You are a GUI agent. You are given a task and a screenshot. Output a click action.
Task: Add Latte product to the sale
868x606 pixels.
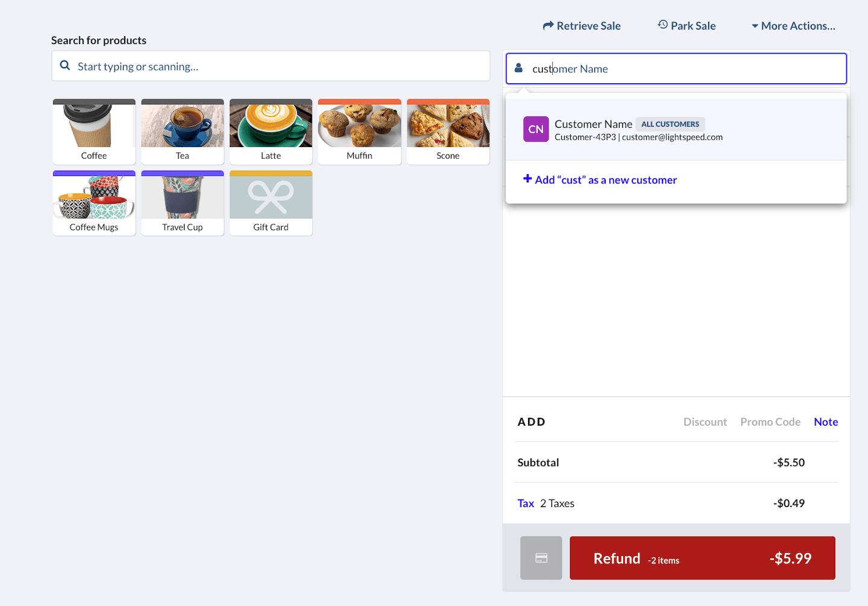[271, 131]
